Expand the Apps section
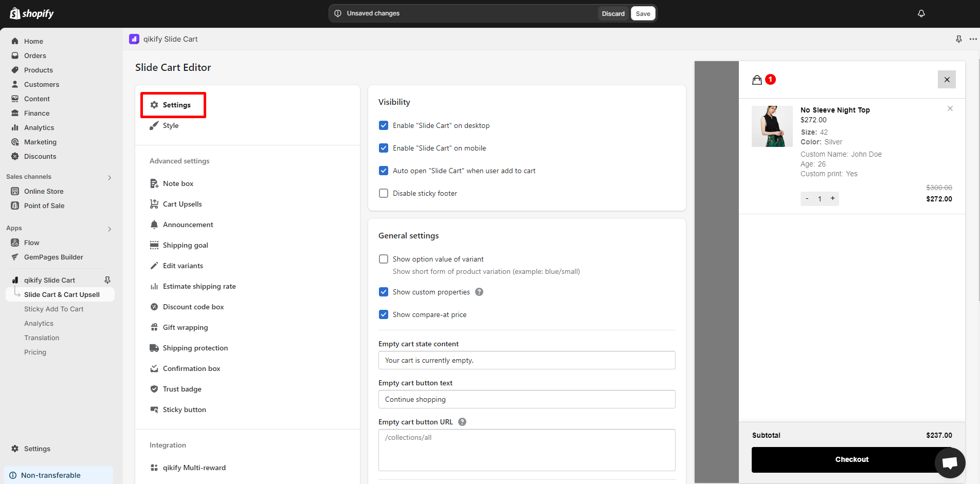 point(110,229)
